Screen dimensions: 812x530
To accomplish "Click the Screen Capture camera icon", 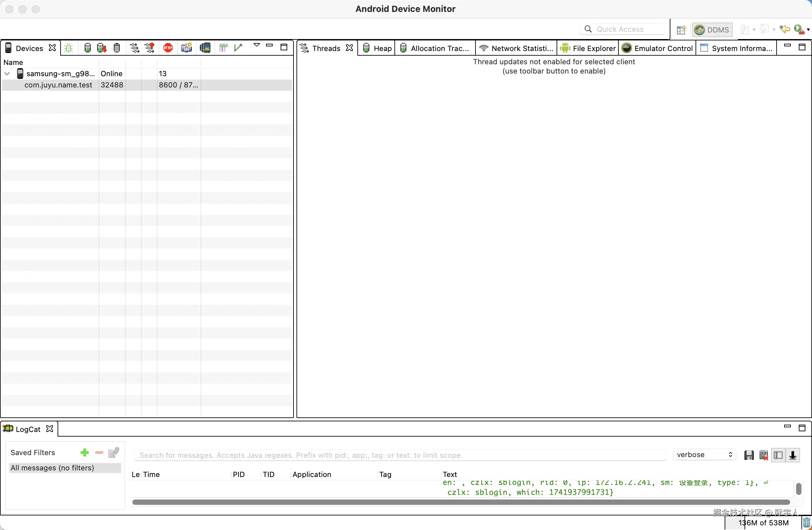I will pos(186,48).
